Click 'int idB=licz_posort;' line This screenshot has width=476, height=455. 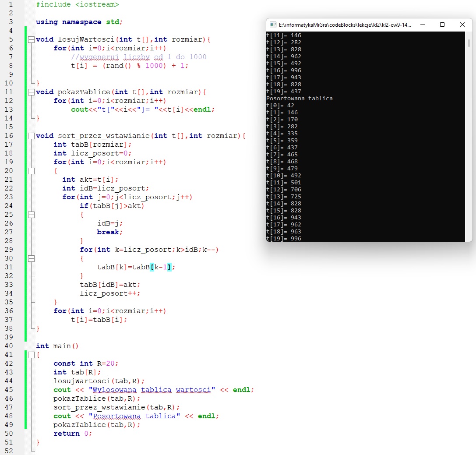point(106,188)
